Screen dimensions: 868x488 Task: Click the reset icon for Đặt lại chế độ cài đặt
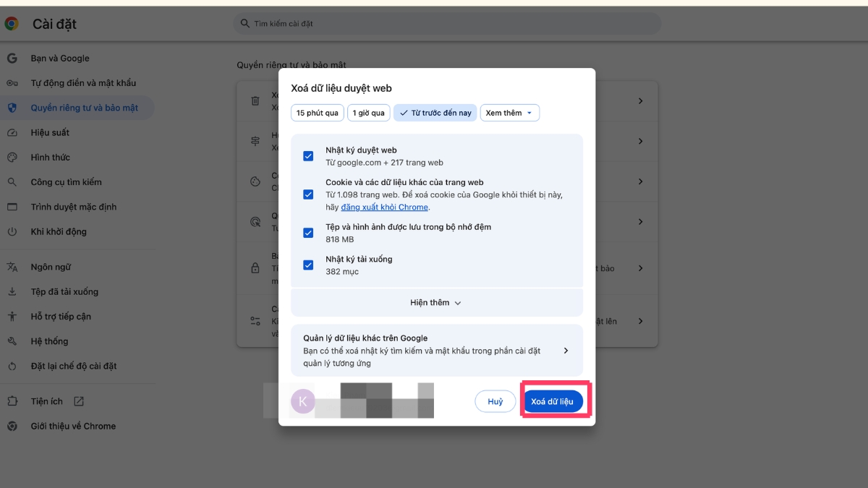(12, 367)
